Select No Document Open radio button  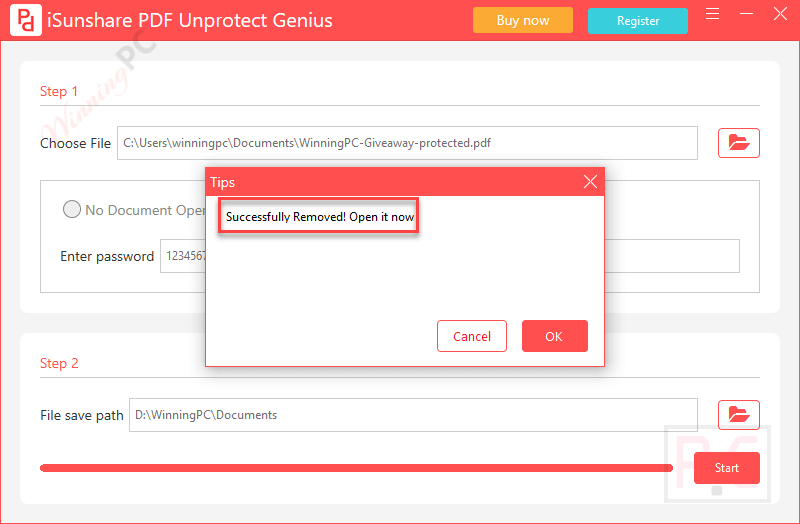coord(71,209)
